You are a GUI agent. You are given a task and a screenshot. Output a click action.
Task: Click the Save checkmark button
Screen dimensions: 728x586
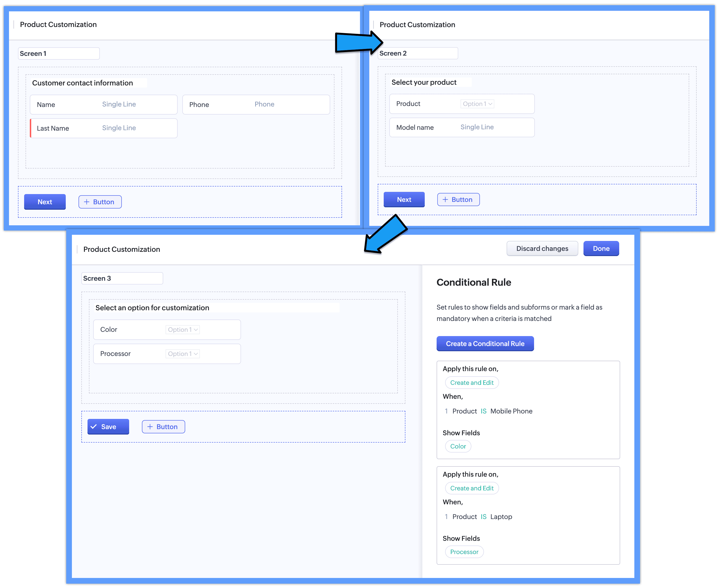(x=108, y=426)
